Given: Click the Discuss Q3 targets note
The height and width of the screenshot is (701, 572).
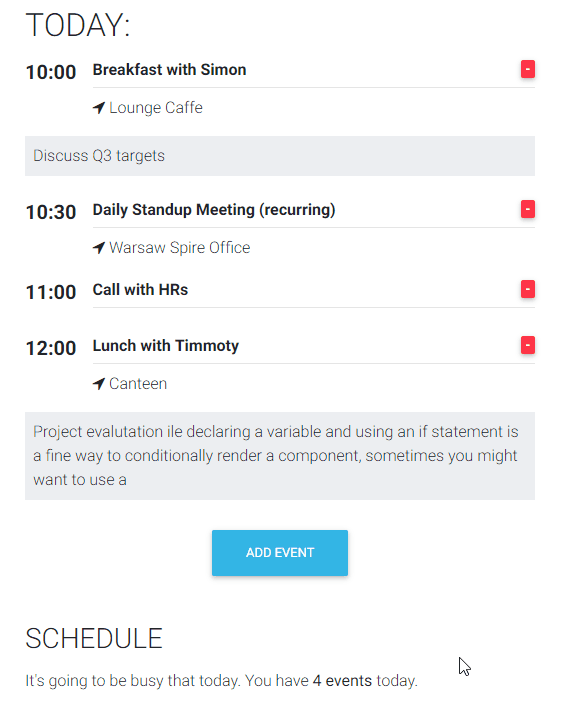Looking at the screenshot, I should pyautogui.click(x=280, y=156).
